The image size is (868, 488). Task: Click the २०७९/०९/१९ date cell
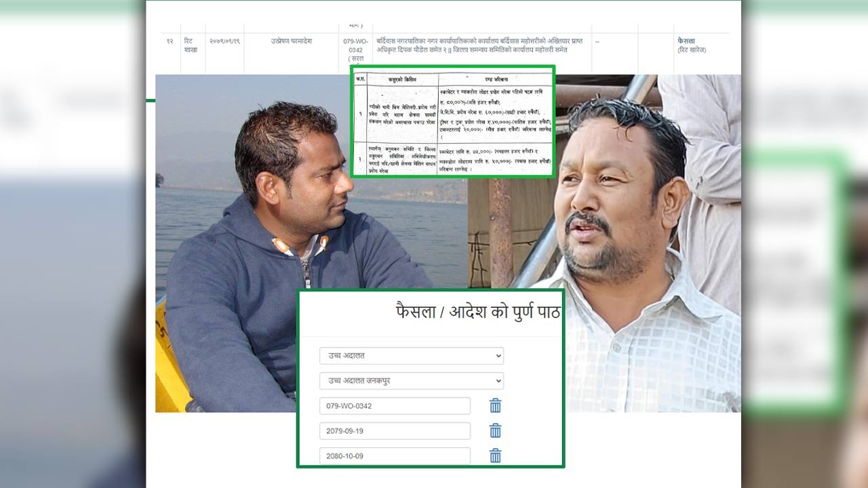tap(224, 41)
